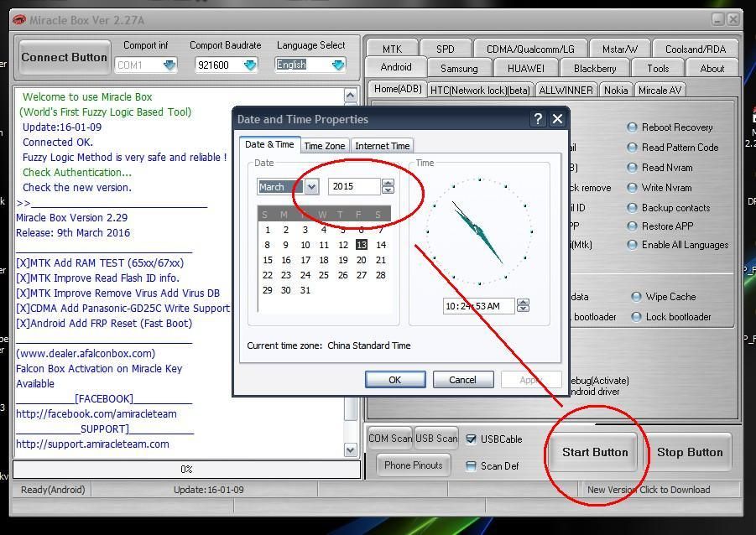
Task: Click the 0% progress bar
Action: tap(186, 470)
